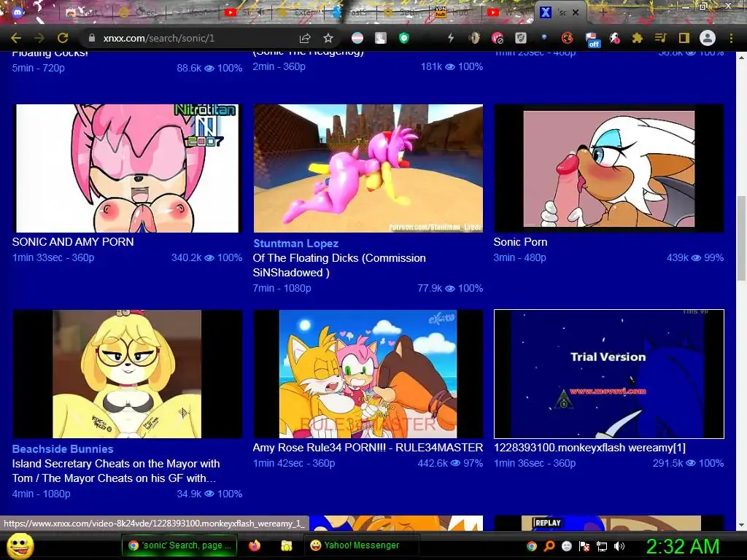This screenshot has height=560, width=747.
Task: Click the vertical scrollbar thumb
Action: pyautogui.click(x=742, y=238)
